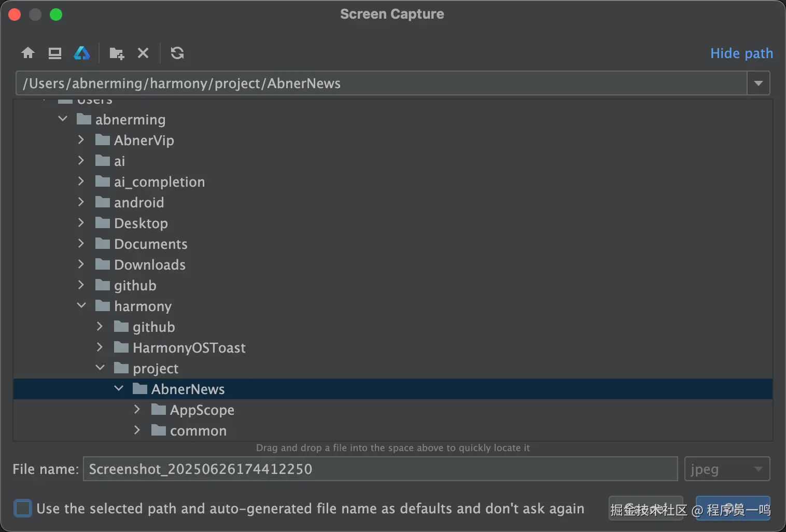The height and width of the screenshot is (532, 786).
Task: Select the HarmonyOSToast folder icon
Action: [121, 347]
